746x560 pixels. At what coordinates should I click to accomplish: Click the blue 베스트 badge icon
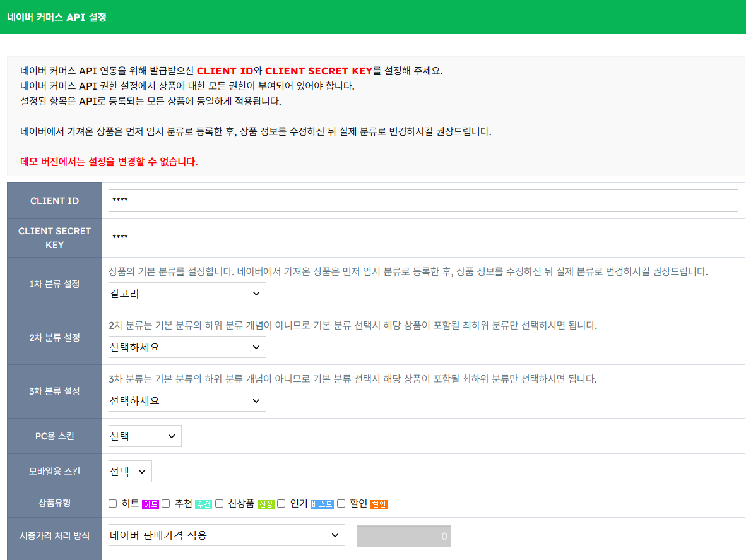click(x=322, y=504)
